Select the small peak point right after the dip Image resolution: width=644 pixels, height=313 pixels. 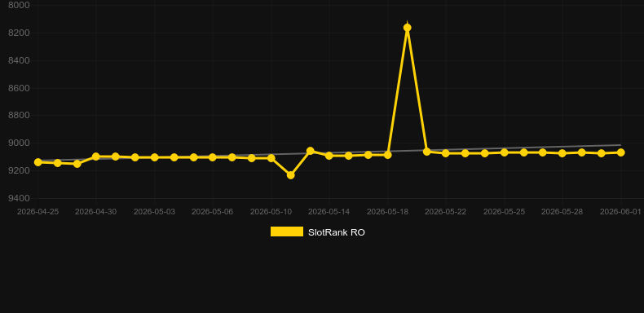click(311, 151)
